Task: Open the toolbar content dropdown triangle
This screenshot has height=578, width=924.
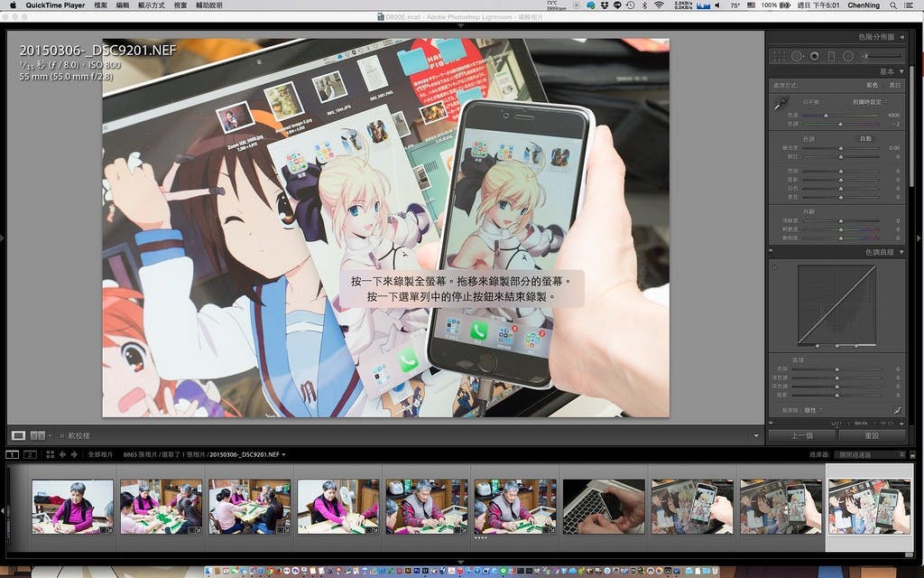Action: [756, 436]
